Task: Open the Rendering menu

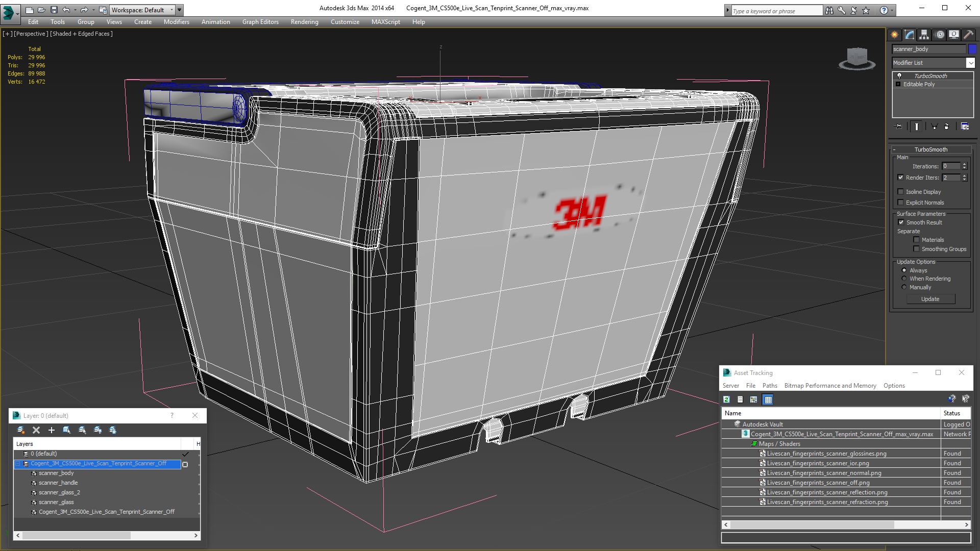Action: 304,22
